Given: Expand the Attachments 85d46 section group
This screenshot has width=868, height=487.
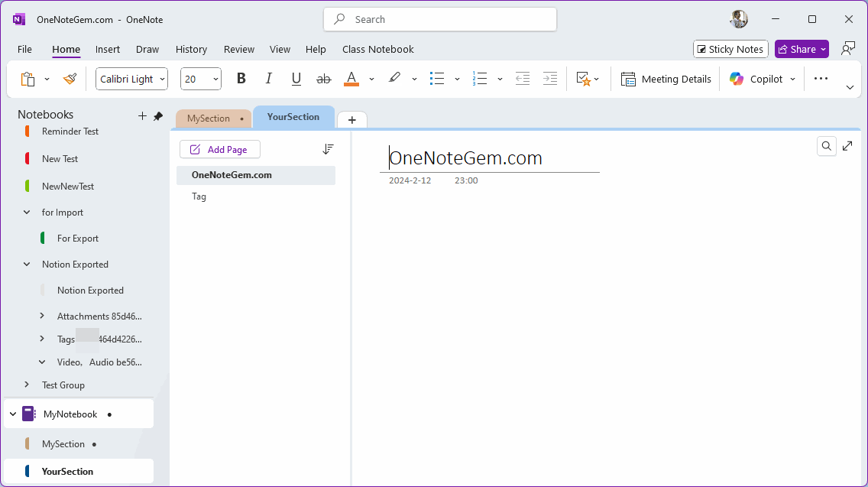Looking at the screenshot, I should coord(42,316).
